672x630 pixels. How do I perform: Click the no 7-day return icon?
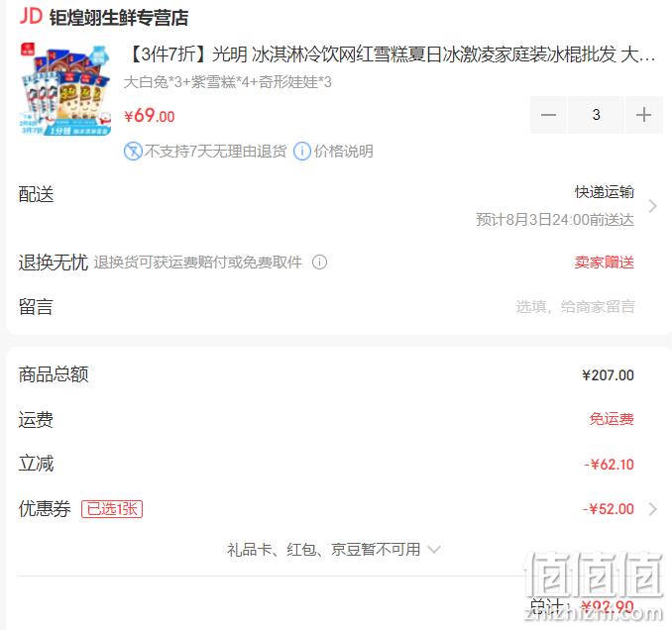coord(133,152)
